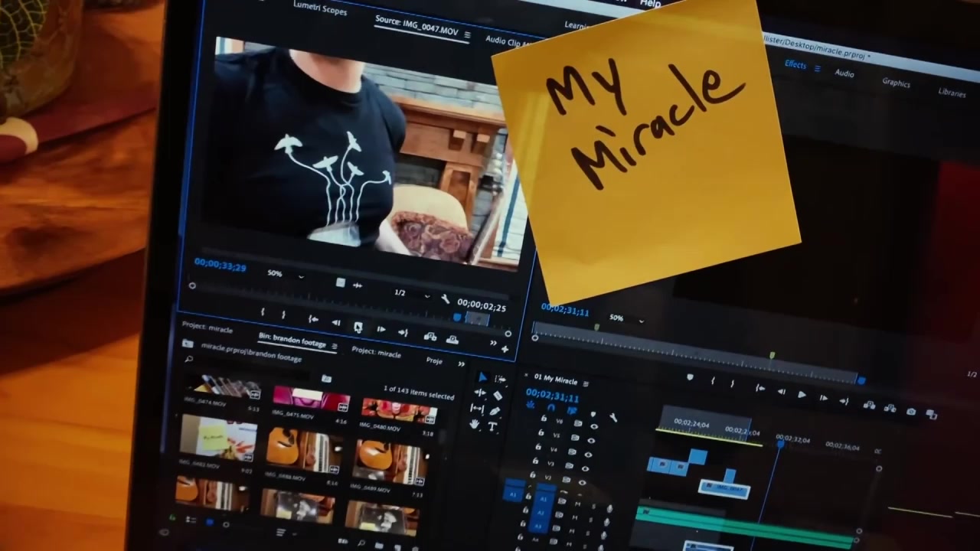Hide track V4 with eye toggle

(x=588, y=455)
